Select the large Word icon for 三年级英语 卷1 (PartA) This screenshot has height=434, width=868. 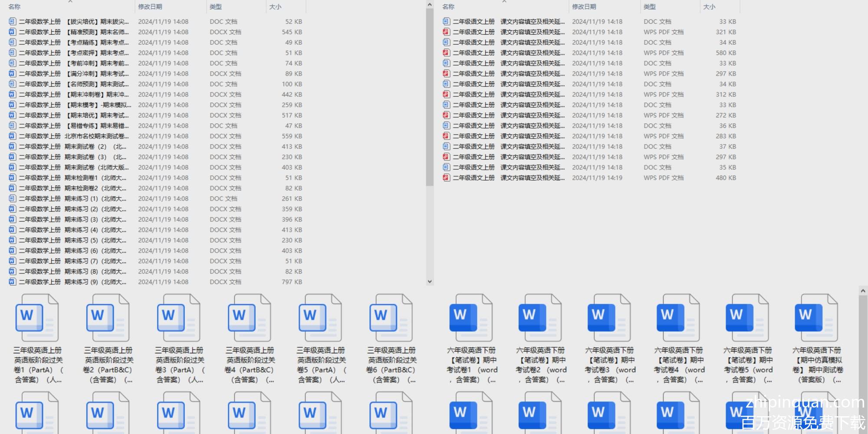[37, 318]
